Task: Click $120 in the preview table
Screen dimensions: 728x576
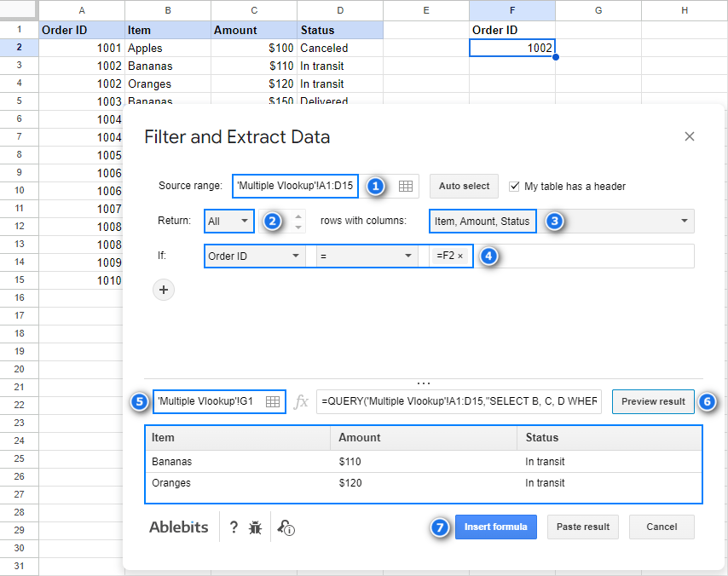Action: tap(350, 483)
